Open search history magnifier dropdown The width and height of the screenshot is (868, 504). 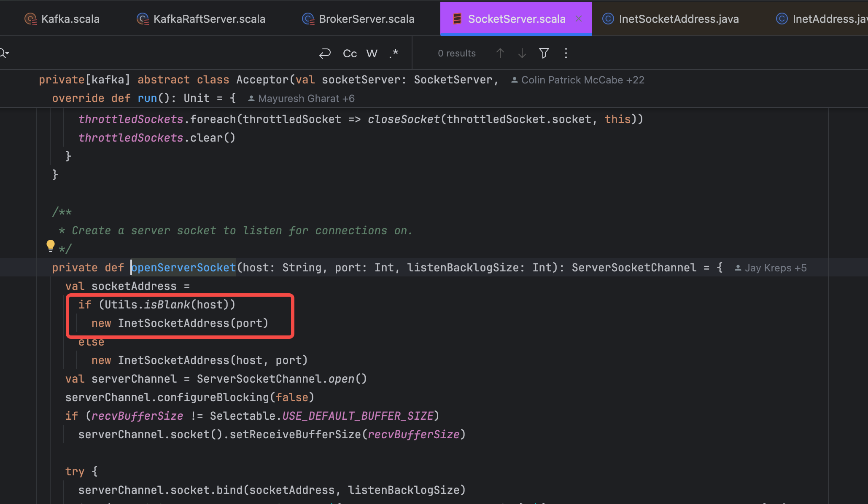click(x=4, y=53)
